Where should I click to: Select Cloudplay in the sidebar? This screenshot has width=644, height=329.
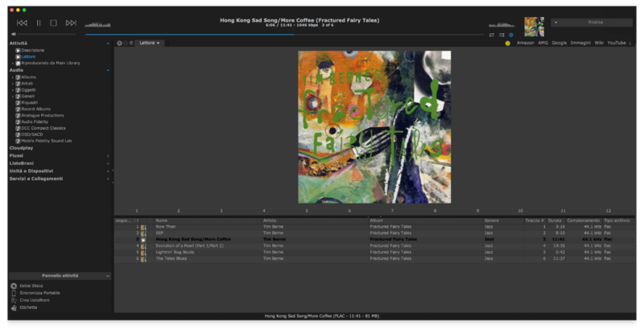coord(22,148)
